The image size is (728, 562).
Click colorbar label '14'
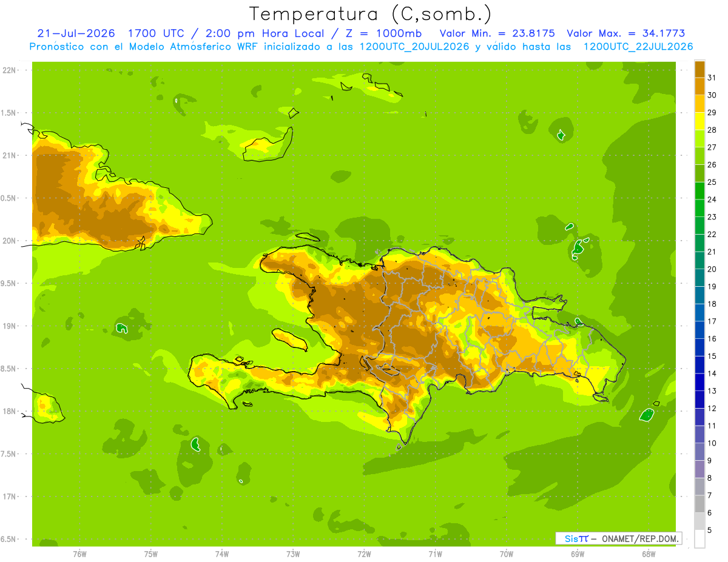coord(711,373)
